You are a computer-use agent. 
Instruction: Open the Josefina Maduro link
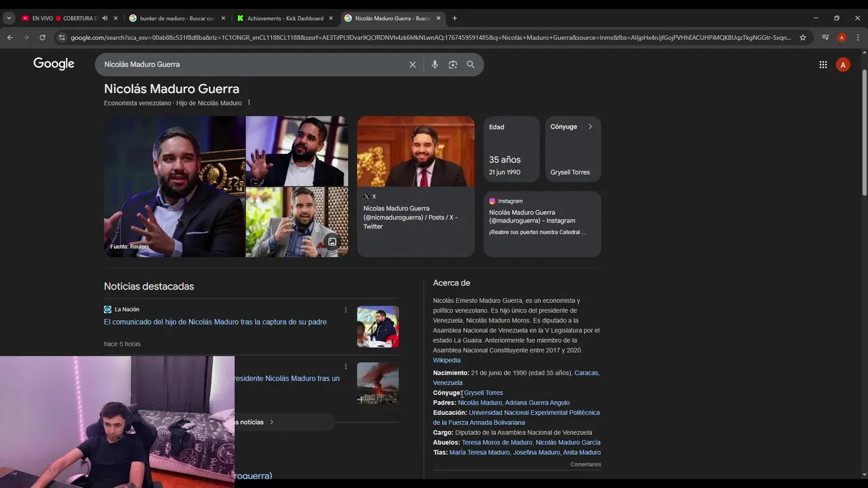coord(536,453)
